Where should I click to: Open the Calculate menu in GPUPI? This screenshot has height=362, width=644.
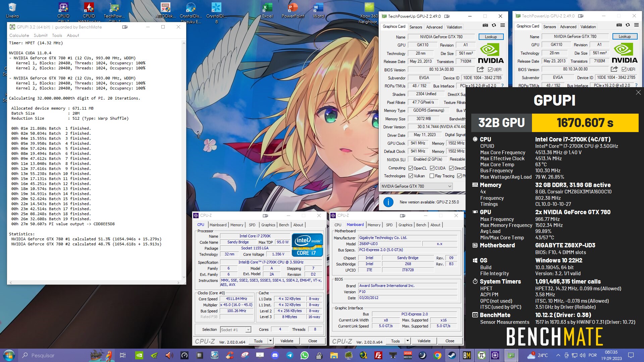click(x=19, y=36)
